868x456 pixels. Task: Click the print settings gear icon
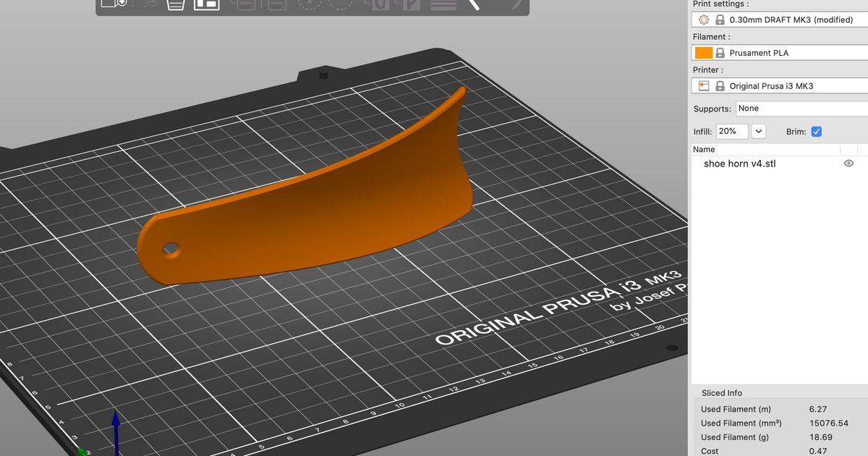(704, 20)
